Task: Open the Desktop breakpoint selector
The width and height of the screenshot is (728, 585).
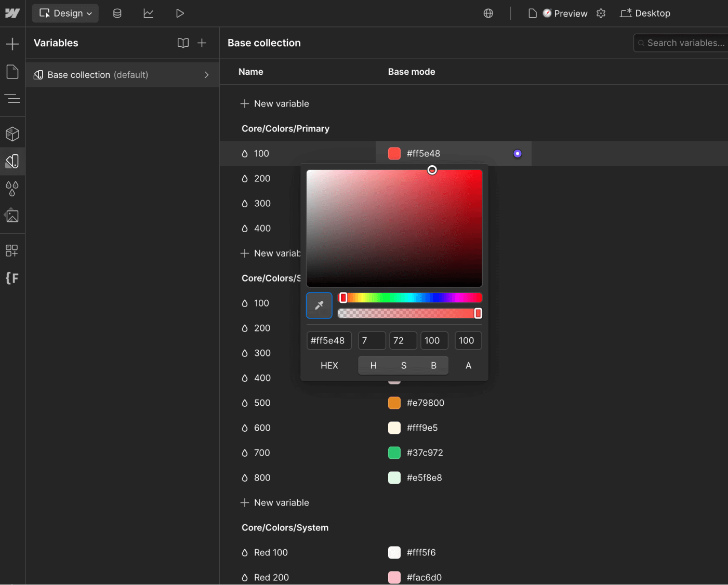Action: [x=645, y=13]
